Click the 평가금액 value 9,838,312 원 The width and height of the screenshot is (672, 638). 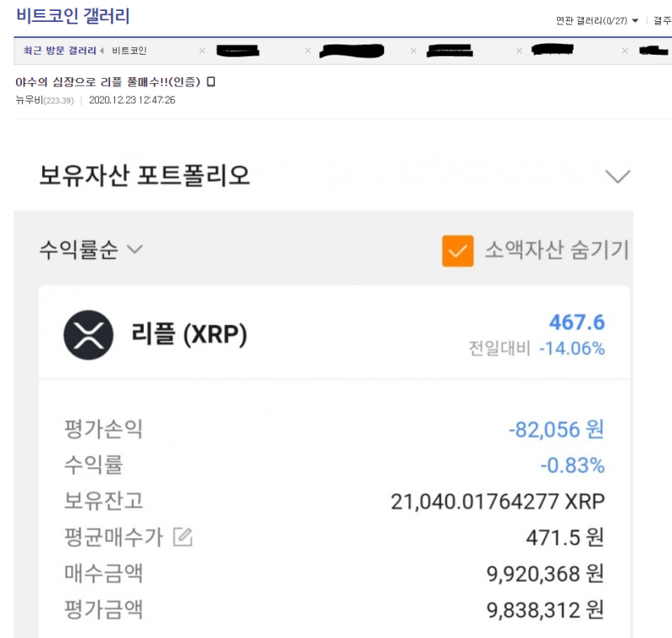pos(545,609)
